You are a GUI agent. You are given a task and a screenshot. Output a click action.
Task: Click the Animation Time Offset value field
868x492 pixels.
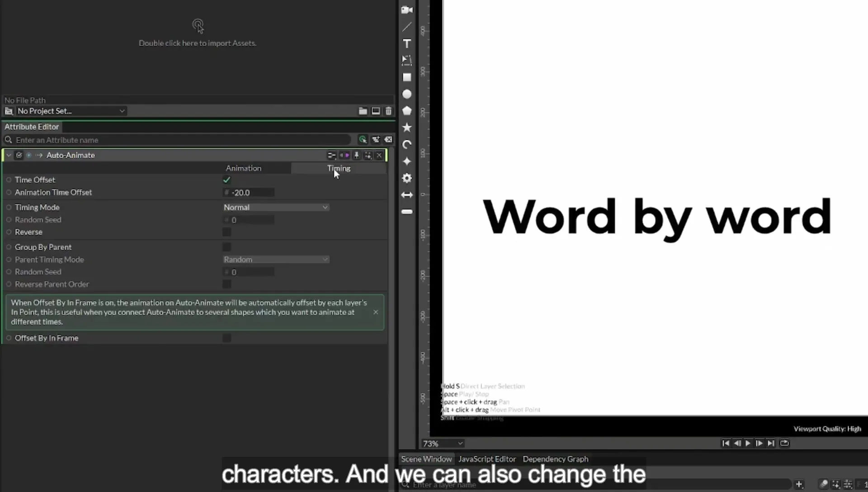click(x=249, y=193)
